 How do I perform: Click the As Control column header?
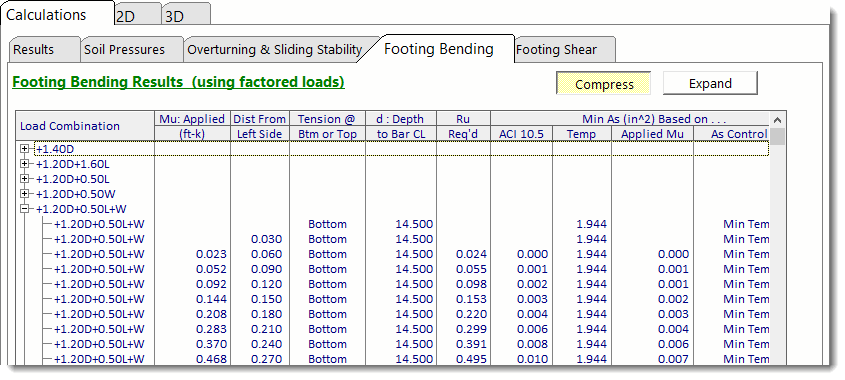click(731, 134)
